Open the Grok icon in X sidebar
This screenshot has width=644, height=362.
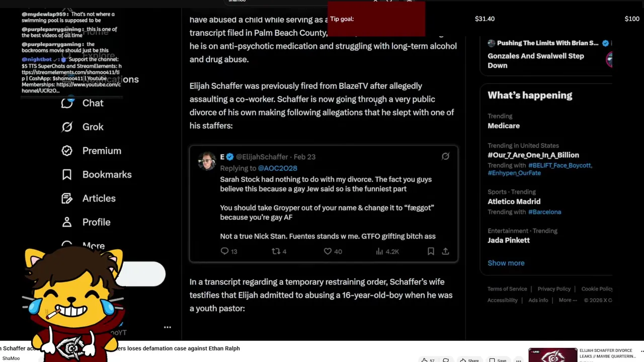point(67,127)
